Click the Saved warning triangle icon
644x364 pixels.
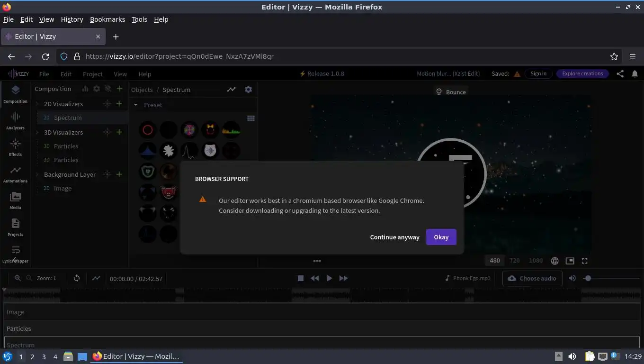point(517,74)
